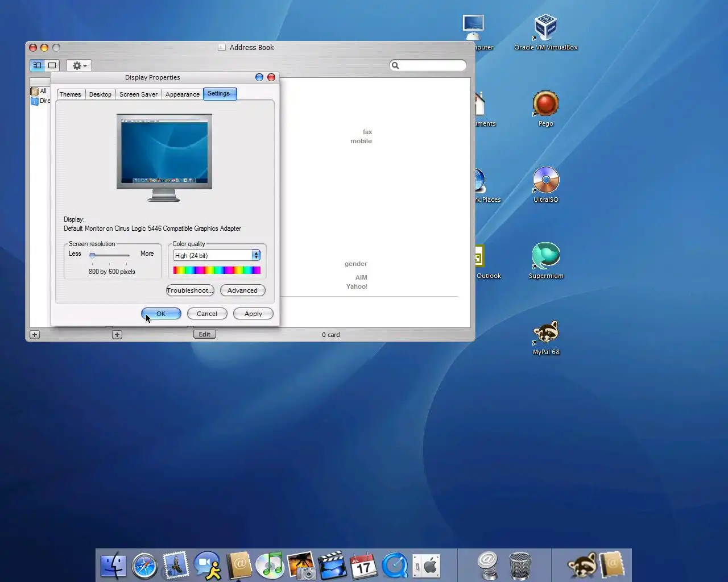
Task: Switch to the Desktop tab
Action: 100,94
